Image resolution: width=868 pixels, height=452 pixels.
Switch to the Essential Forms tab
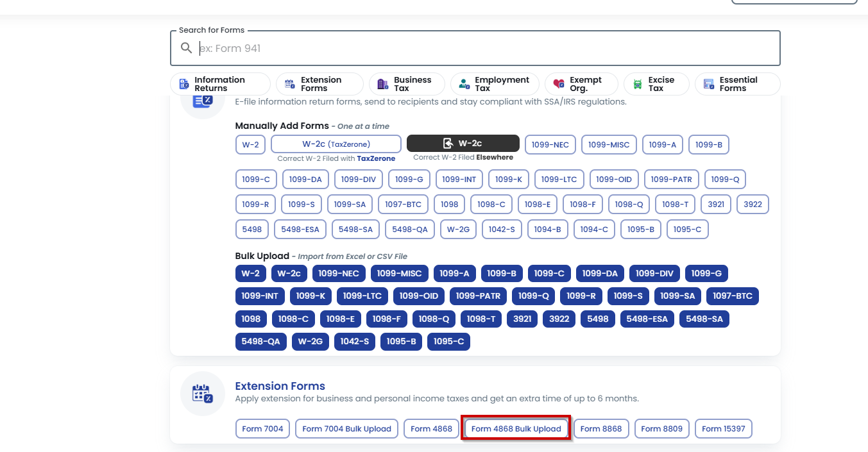(x=738, y=84)
